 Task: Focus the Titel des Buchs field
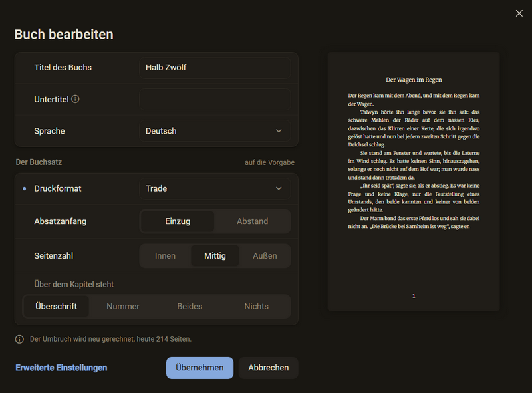pos(215,68)
